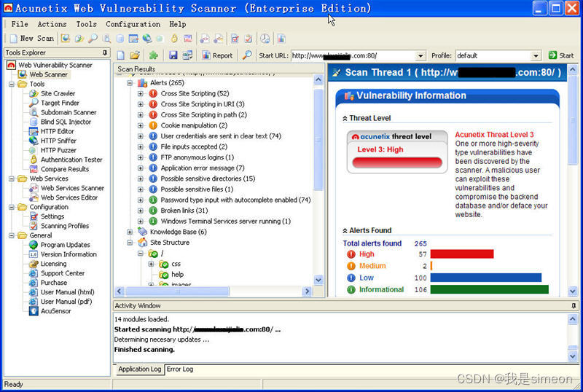The width and height of the screenshot is (583, 392).
Task: Collapse the Tools folder in Tools Explorer
Action: point(12,84)
